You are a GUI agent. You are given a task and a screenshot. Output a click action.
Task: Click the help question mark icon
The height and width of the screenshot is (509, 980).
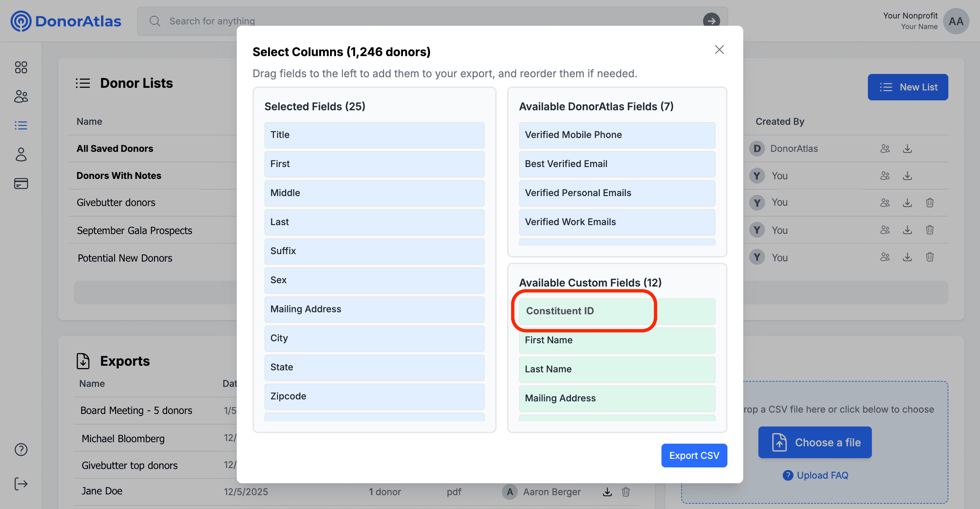[x=21, y=450]
